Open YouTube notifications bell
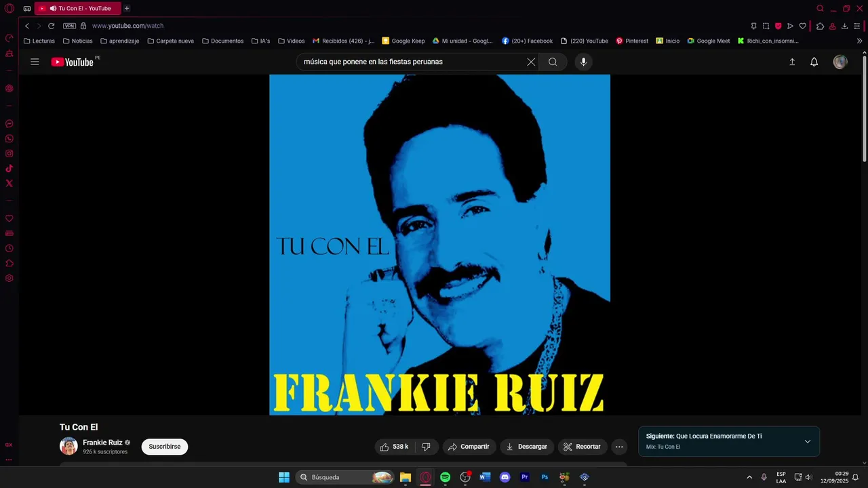 coord(814,62)
